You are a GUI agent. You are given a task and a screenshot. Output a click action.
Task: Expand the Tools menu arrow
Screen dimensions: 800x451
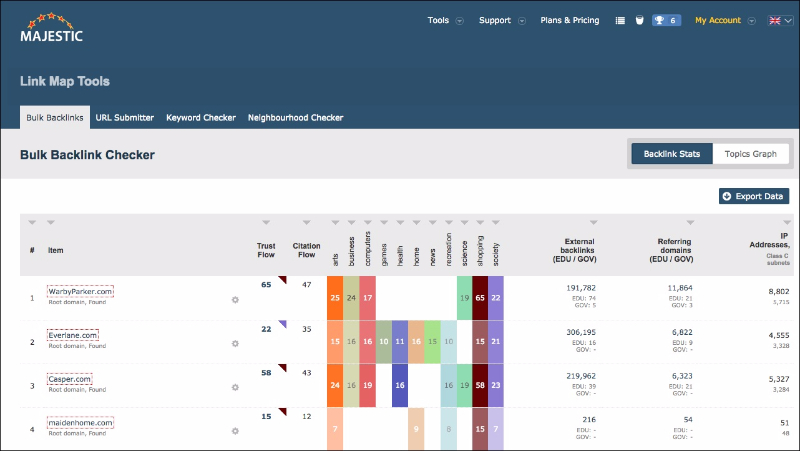(x=460, y=21)
